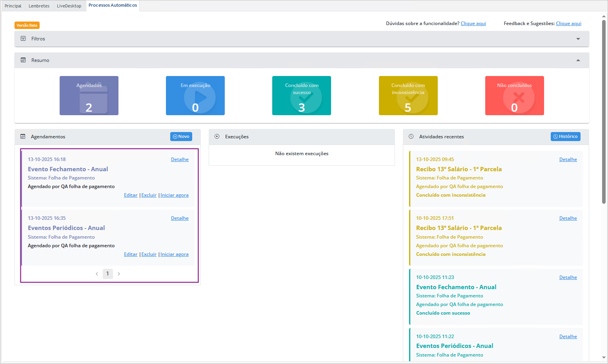The width and height of the screenshot is (608, 364).
Task: Go to next page of Agendamentos
Action: pyautogui.click(x=119, y=274)
